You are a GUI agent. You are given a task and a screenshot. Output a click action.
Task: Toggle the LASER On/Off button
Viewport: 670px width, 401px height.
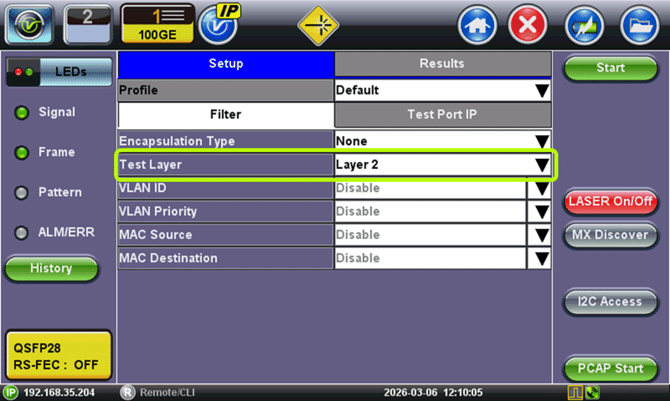[x=609, y=202]
